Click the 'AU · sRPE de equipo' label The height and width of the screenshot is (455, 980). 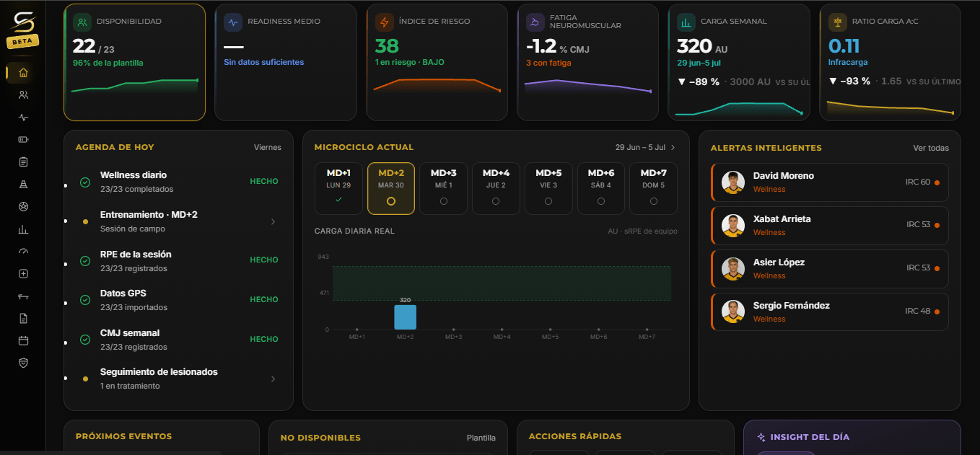pos(643,231)
